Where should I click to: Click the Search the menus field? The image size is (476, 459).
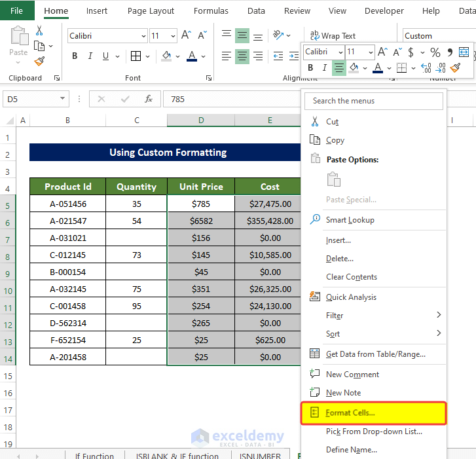click(374, 101)
